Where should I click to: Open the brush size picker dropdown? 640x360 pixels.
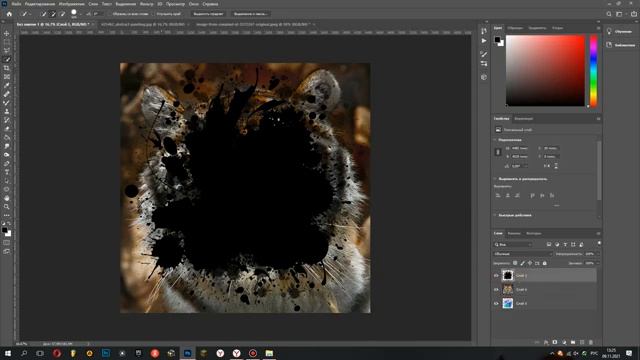pos(80,14)
